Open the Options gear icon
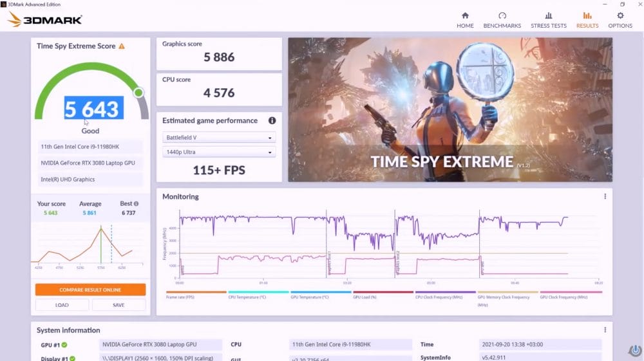 point(620,16)
